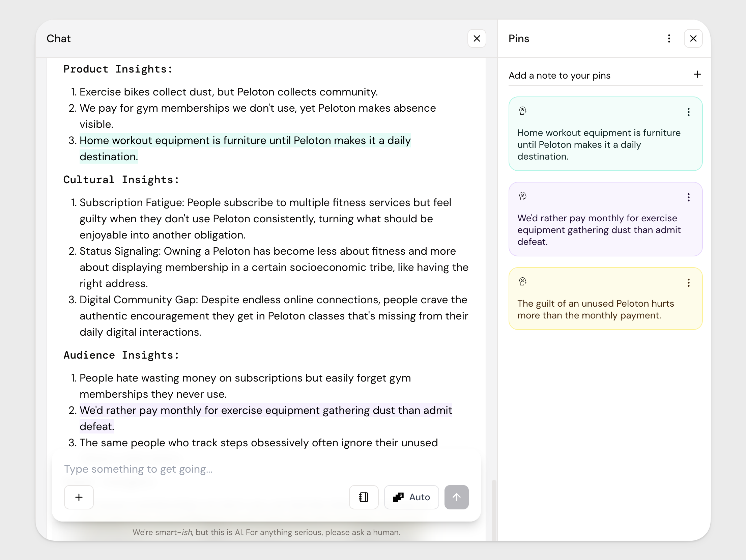Open options menu on green pin card
This screenshot has width=746, height=560.
coord(688,112)
